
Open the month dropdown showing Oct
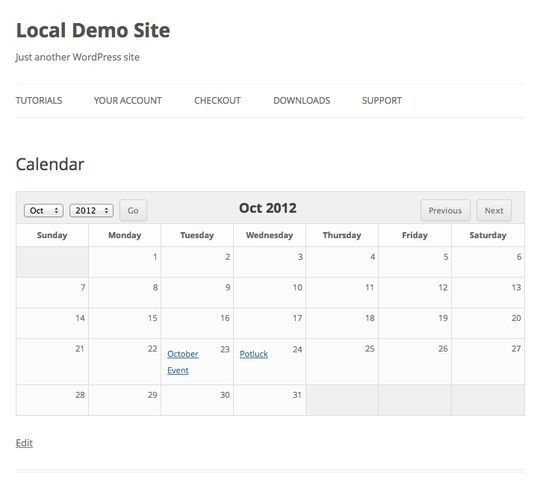(44, 210)
